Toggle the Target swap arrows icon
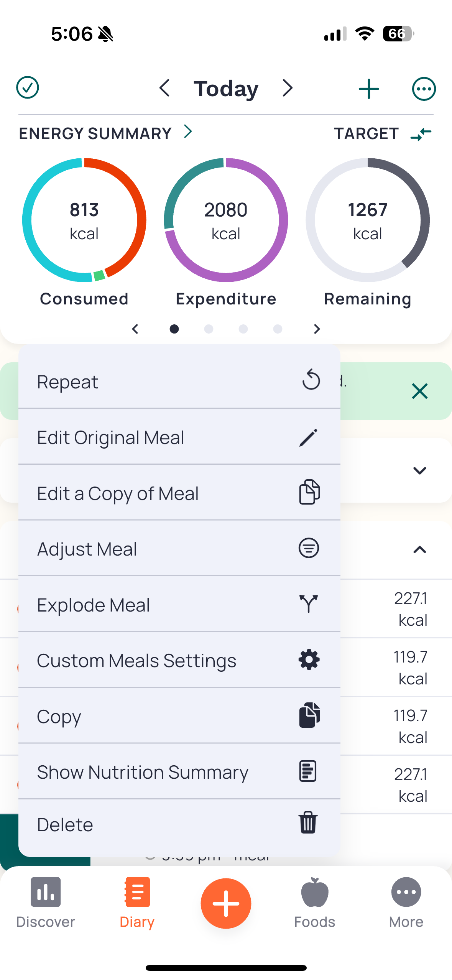 pyautogui.click(x=421, y=134)
